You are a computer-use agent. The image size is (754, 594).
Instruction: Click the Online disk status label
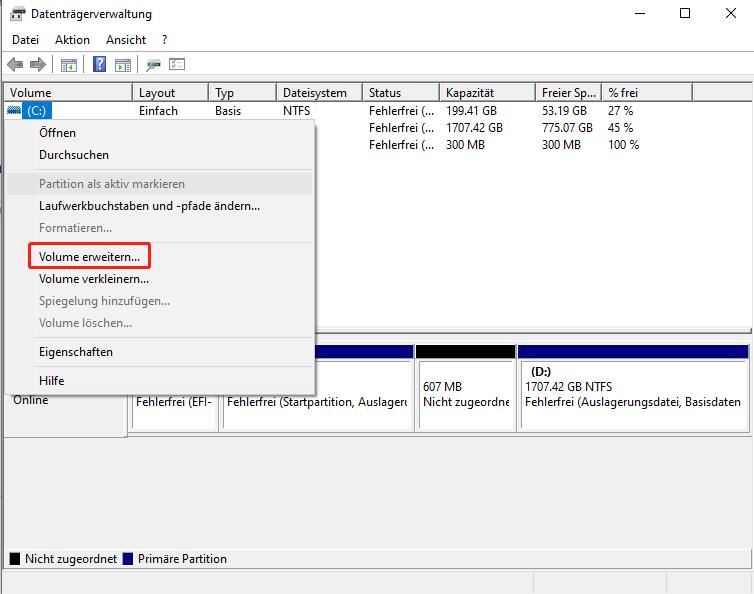pyautogui.click(x=31, y=400)
